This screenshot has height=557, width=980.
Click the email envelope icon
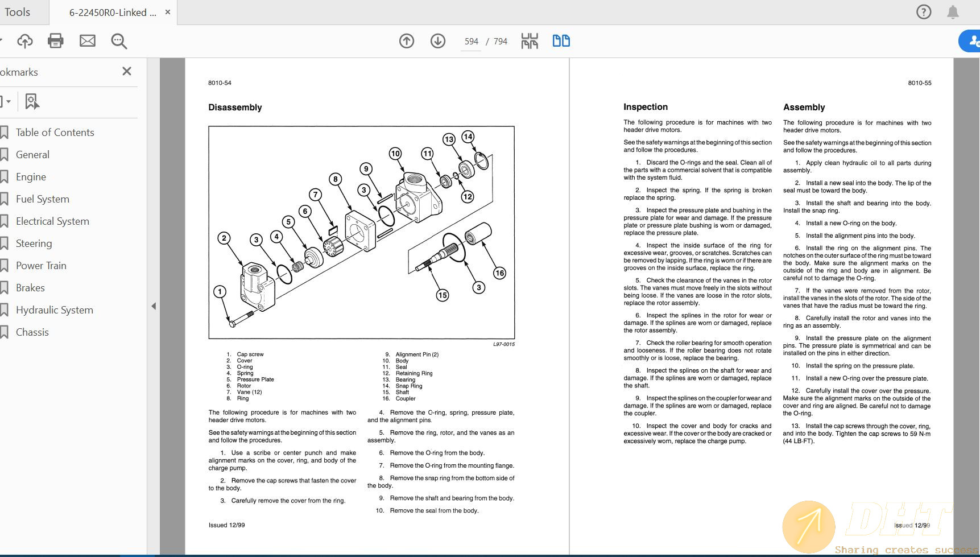pyautogui.click(x=87, y=41)
